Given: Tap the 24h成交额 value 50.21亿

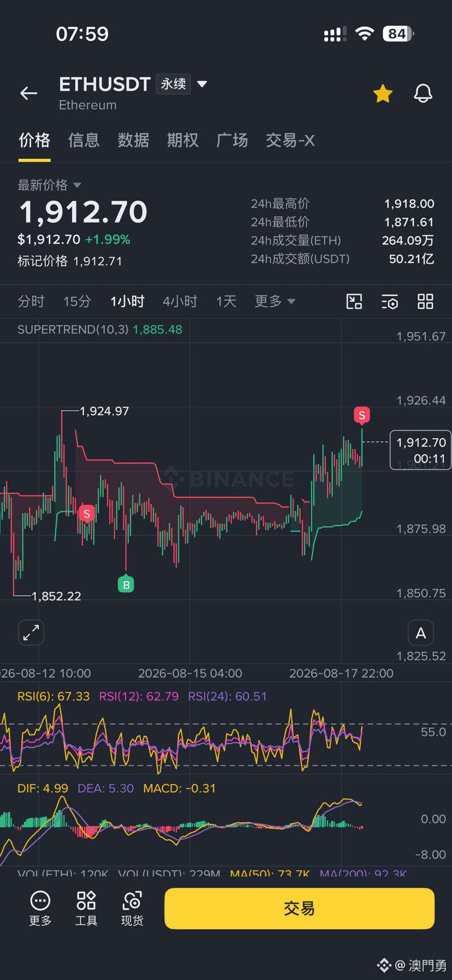Looking at the screenshot, I should [412, 259].
